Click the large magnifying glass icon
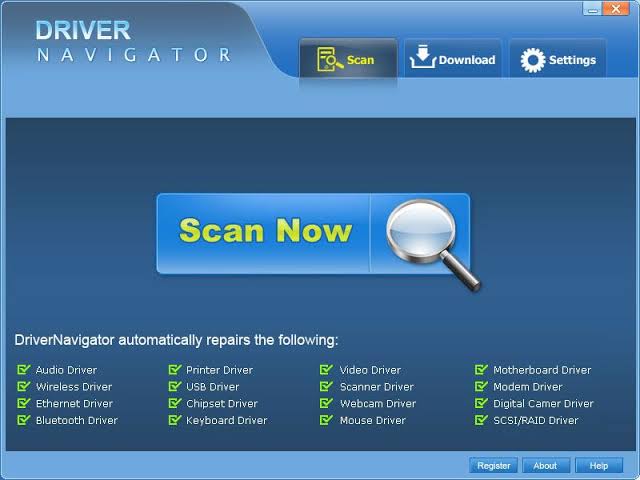This screenshot has width=640, height=480. tap(433, 244)
